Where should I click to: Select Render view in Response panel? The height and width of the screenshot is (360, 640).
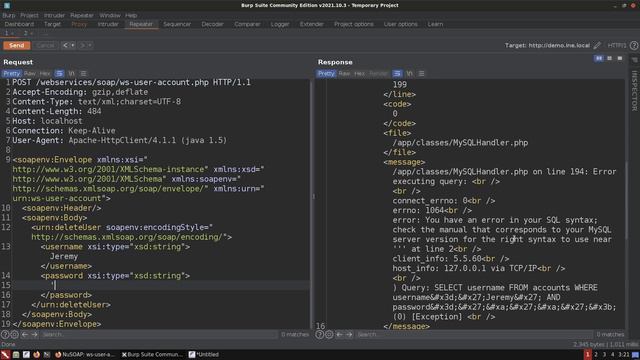click(x=378, y=73)
